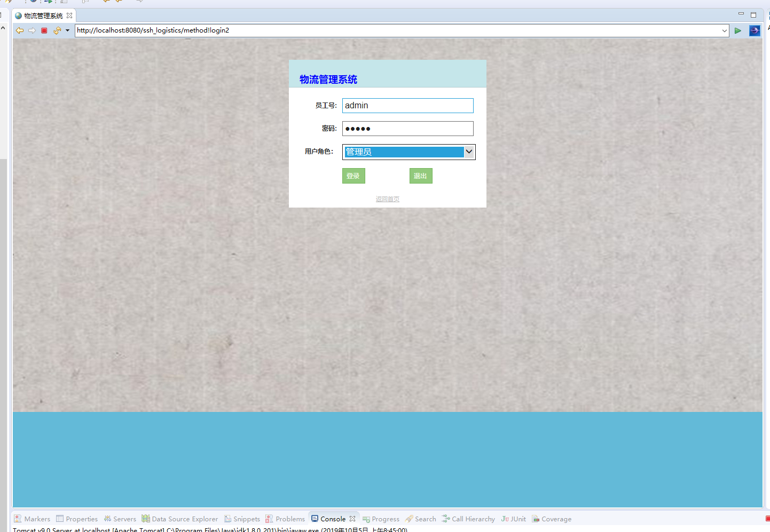Switch to the Markers tab

pyautogui.click(x=32, y=519)
